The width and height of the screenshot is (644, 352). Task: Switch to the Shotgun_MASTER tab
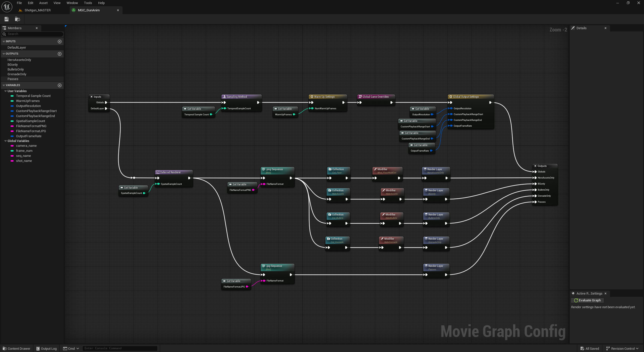(37, 10)
